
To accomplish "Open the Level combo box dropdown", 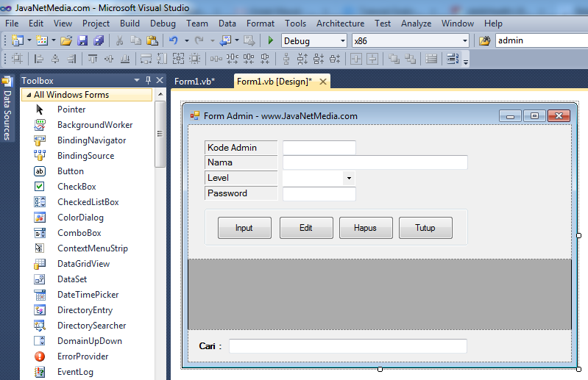I will [x=349, y=178].
